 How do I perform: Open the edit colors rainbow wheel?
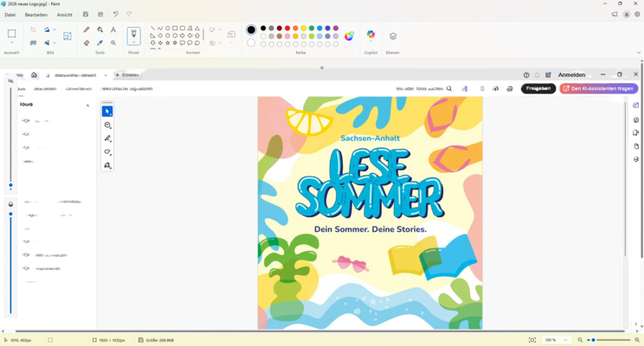click(349, 36)
